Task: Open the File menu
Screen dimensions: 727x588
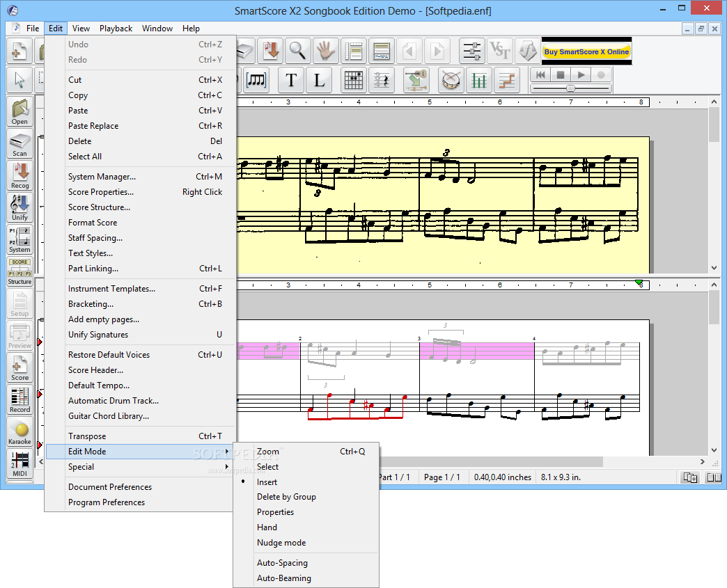Action: coord(33,29)
